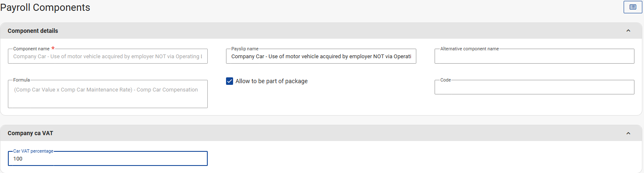Image resolution: width=644 pixels, height=173 pixels.
Task: Click the Component details header title
Action: [33, 31]
